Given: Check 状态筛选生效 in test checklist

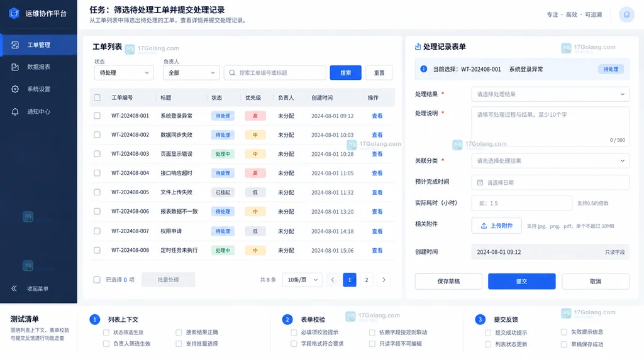Looking at the screenshot, I should pos(106,332).
